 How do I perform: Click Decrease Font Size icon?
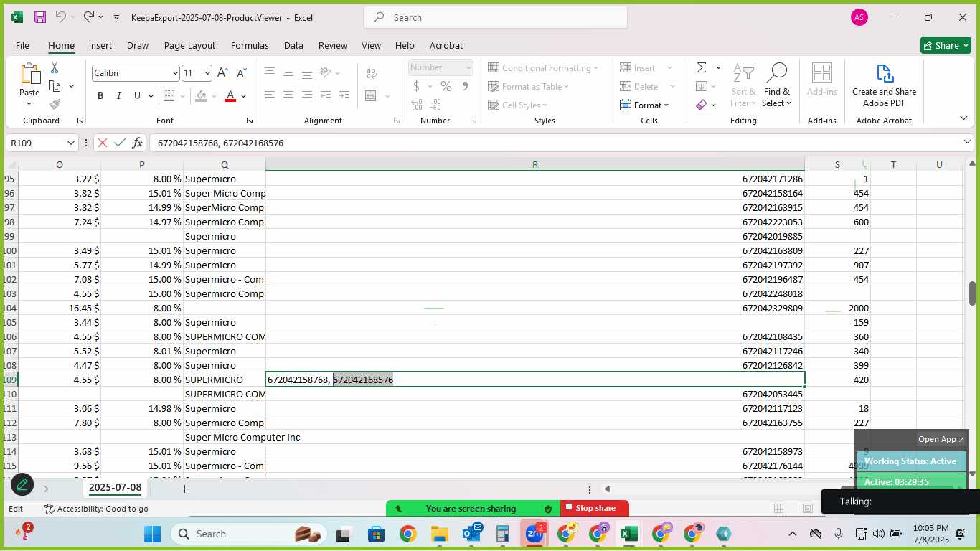pyautogui.click(x=241, y=73)
